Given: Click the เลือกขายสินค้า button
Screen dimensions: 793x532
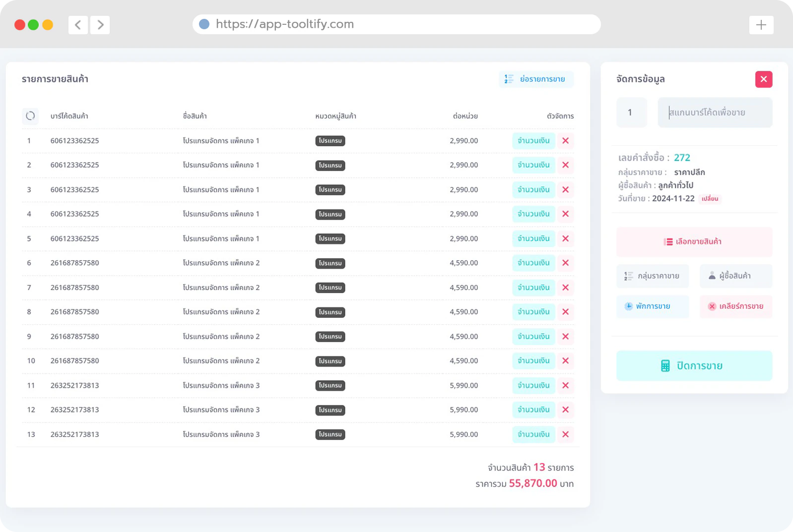Looking at the screenshot, I should [694, 242].
